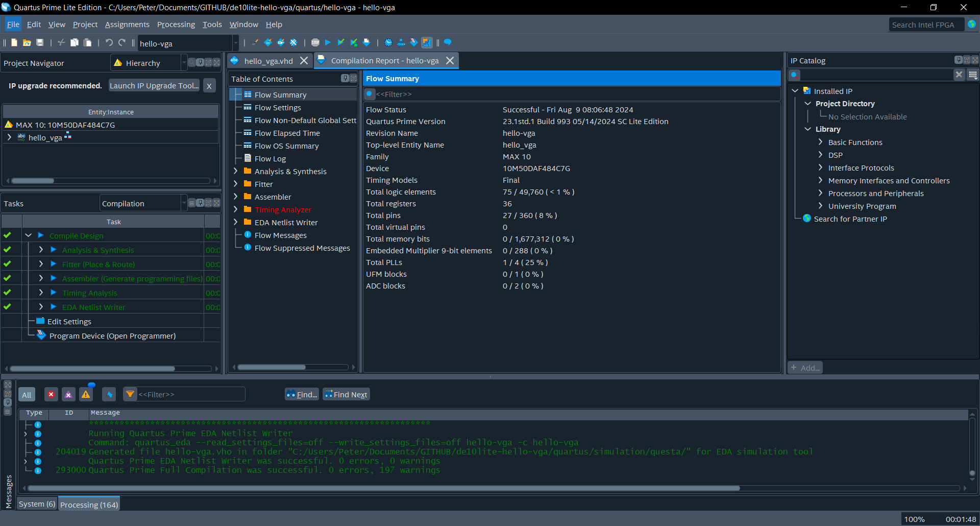Open Compilation Report toolbar icon

tap(366, 43)
